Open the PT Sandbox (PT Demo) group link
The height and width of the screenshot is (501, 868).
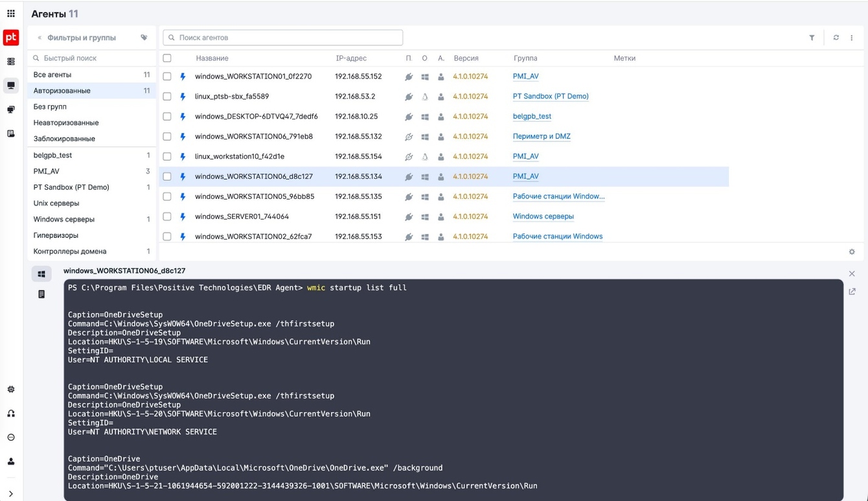(551, 97)
